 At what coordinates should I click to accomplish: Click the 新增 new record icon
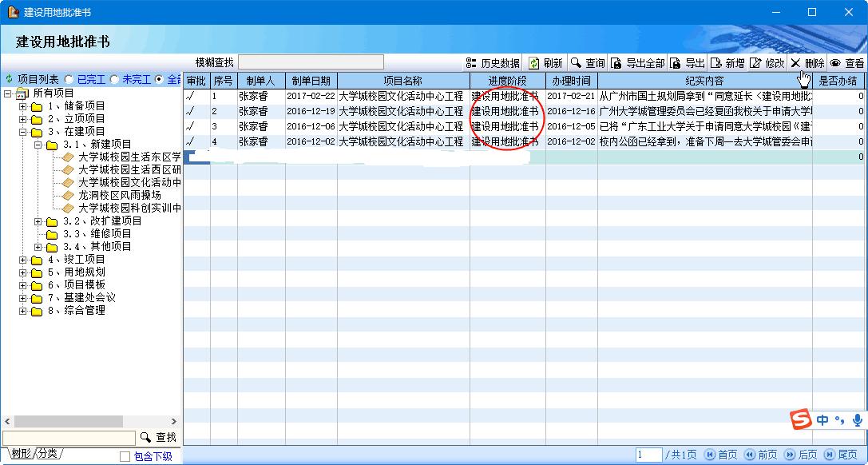[716, 63]
